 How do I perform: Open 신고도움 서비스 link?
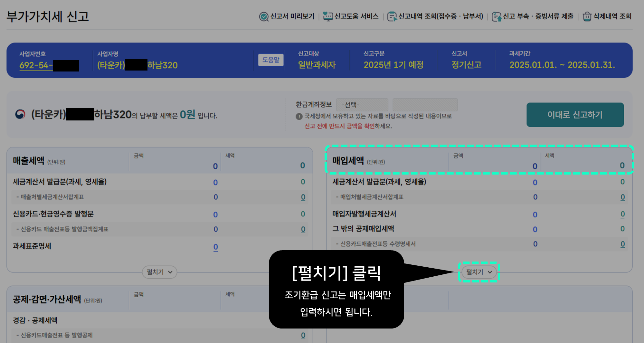[356, 16]
